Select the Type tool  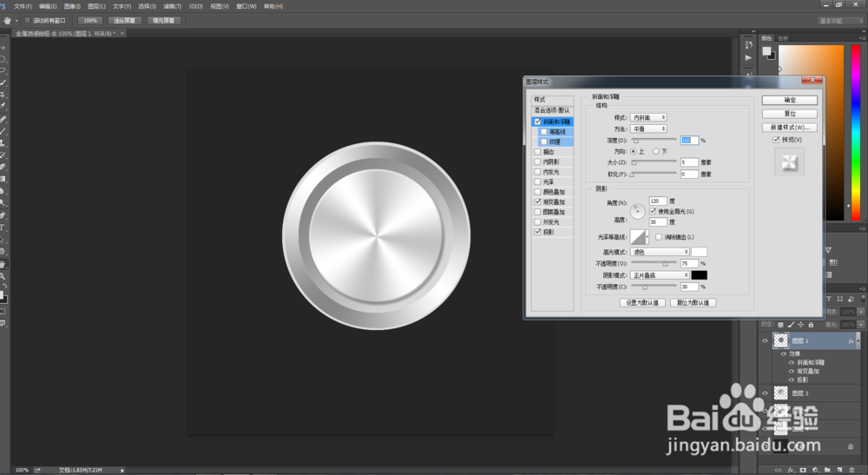(x=3, y=227)
